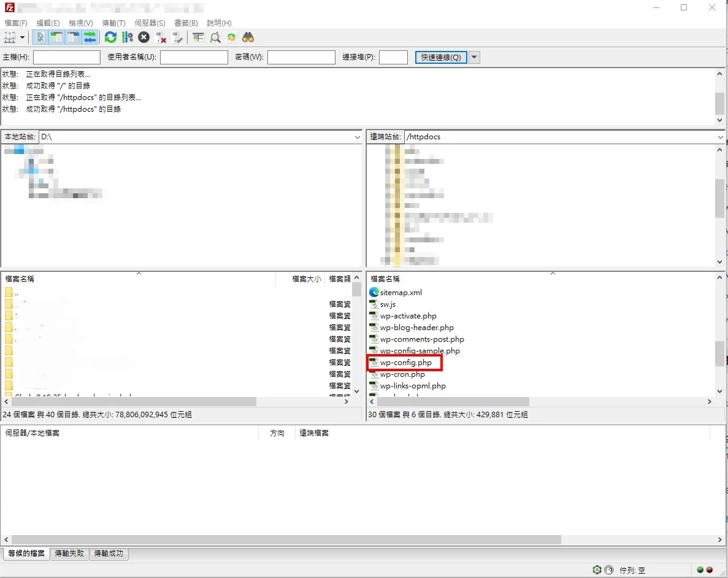Click the binoculars file search icon
Screen dimensions: 728x578
coord(248,37)
